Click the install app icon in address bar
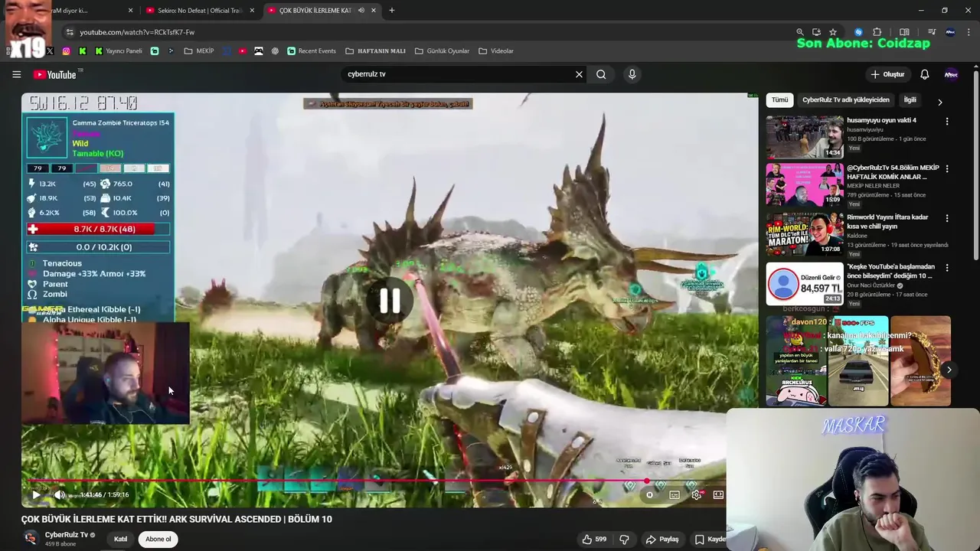The width and height of the screenshot is (980, 551). (816, 32)
